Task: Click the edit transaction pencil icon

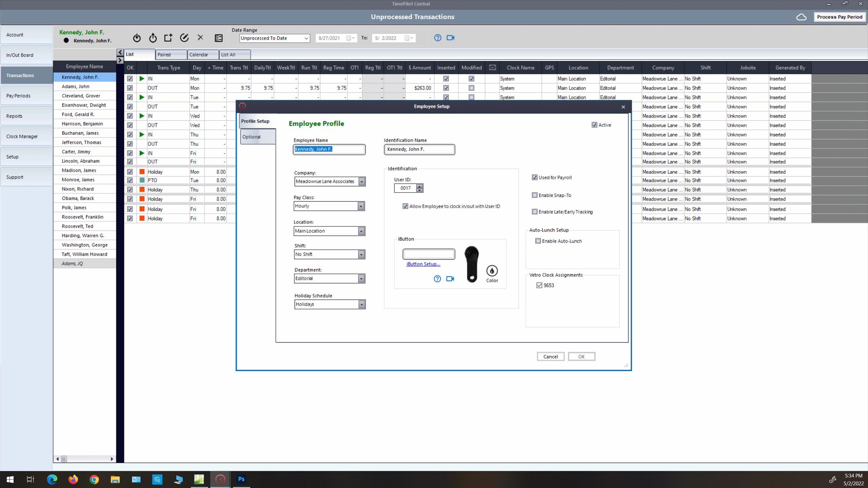Action: click(184, 38)
